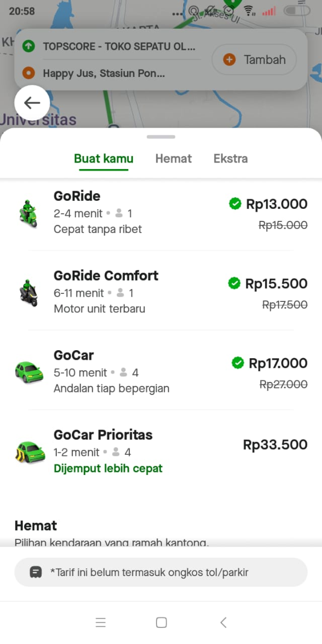The width and height of the screenshot is (322, 644).
Task: Tap the back arrow button
Action: pos(32,103)
